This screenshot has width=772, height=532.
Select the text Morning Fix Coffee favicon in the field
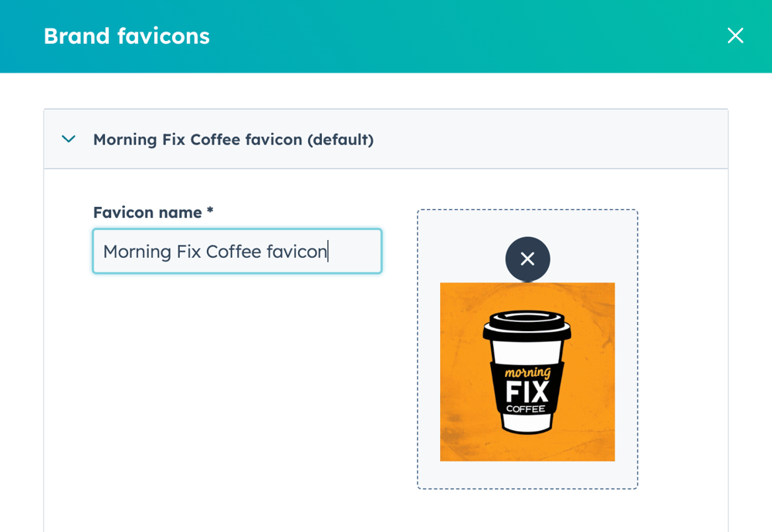[x=216, y=251]
